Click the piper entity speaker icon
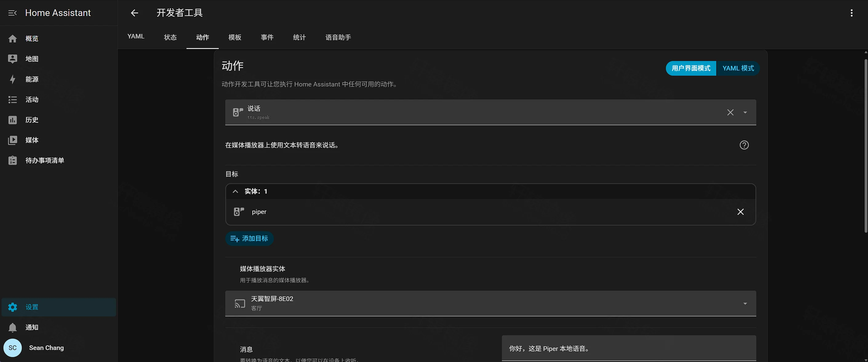 [x=239, y=212]
